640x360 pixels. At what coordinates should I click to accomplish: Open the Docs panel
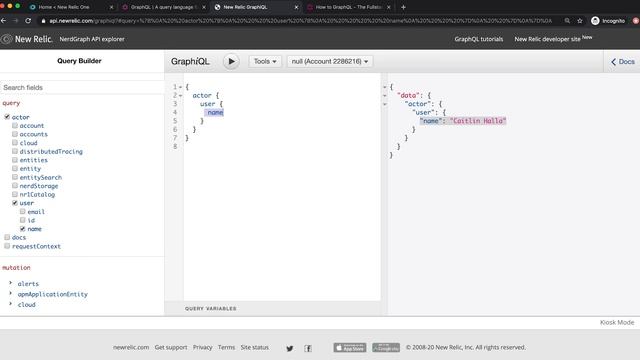point(622,62)
